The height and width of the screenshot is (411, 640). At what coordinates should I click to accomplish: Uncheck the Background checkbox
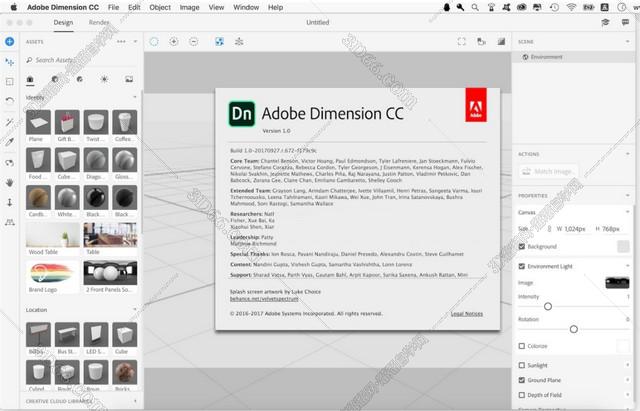(522, 246)
